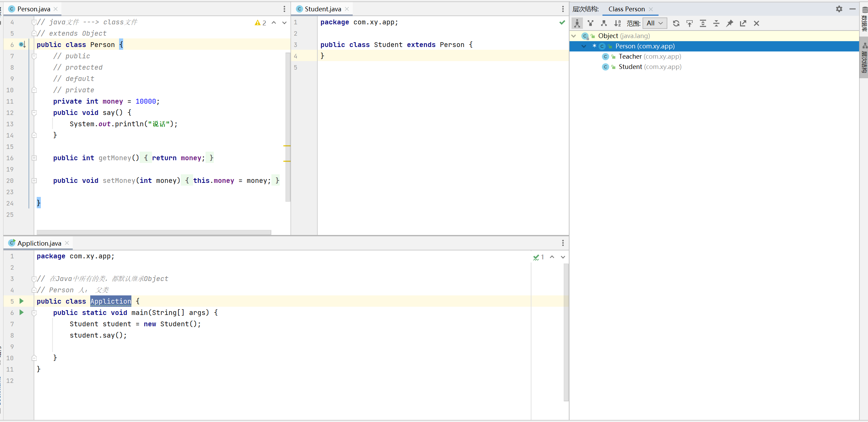
Task: Go to next highlight in Appliction.java
Action: click(563, 257)
